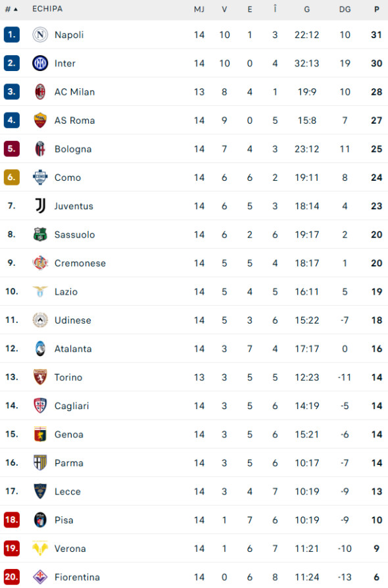This screenshot has height=588, width=388.
Task: Sort teams by MJ column
Action: pyautogui.click(x=199, y=9)
